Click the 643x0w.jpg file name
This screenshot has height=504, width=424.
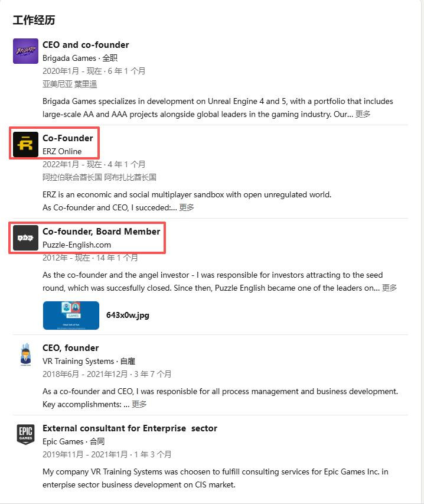[x=128, y=315]
